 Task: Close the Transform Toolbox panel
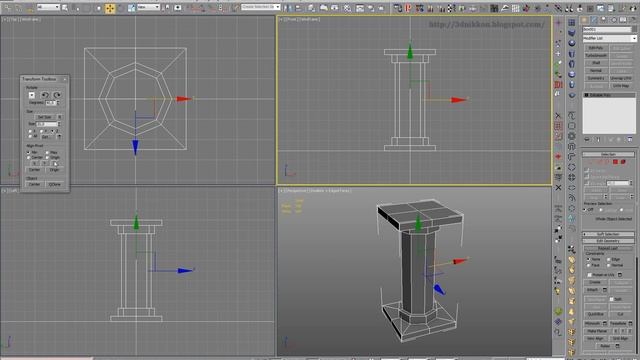pos(65,79)
